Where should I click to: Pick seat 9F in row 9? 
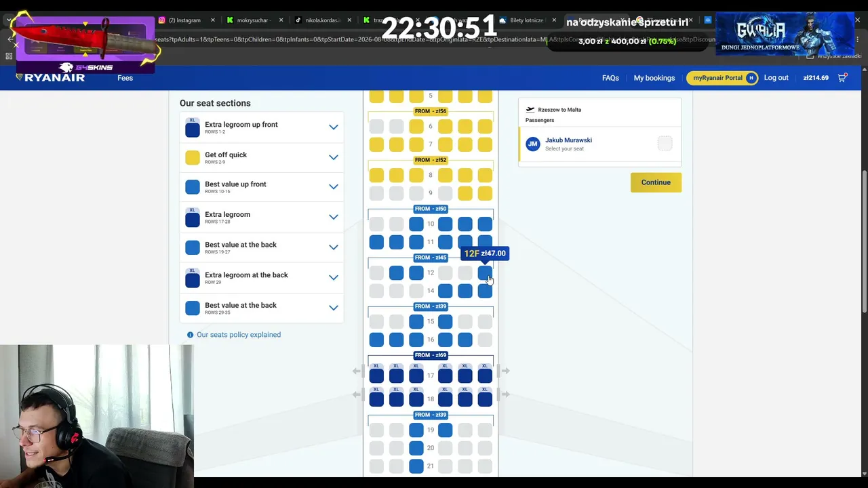(x=485, y=193)
